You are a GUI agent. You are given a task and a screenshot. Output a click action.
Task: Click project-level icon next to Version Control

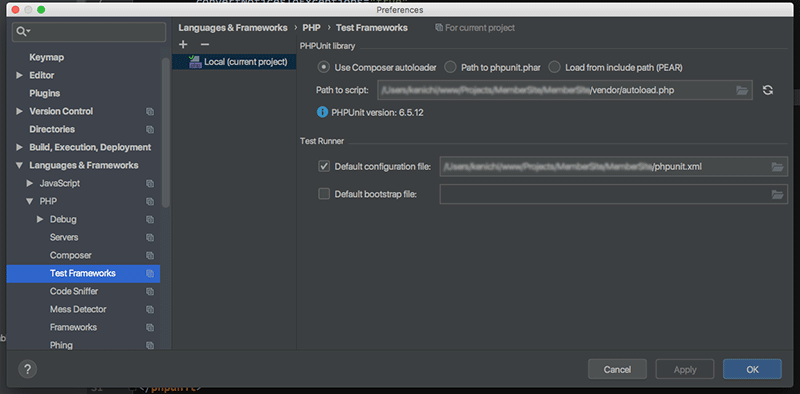click(x=150, y=111)
